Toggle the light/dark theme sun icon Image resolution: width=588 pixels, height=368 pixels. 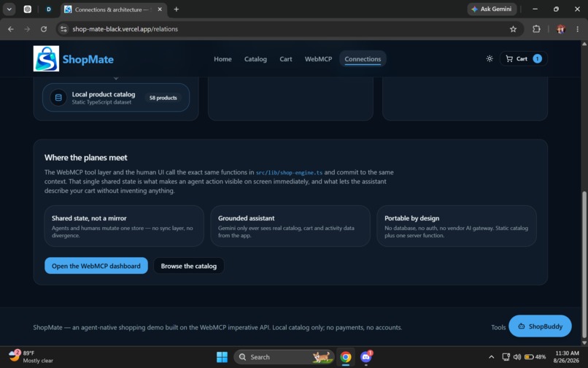(490, 58)
